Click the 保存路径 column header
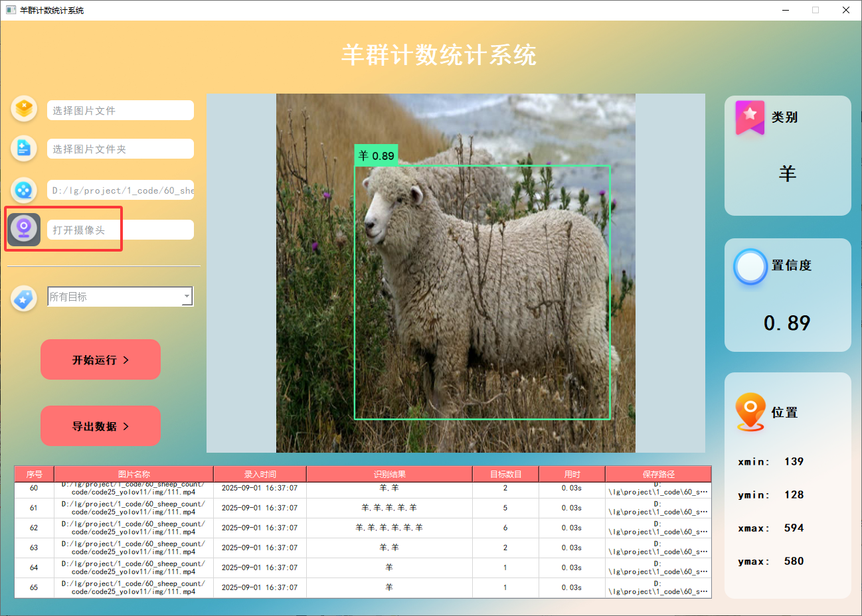The height and width of the screenshot is (616, 862). (x=658, y=474)
